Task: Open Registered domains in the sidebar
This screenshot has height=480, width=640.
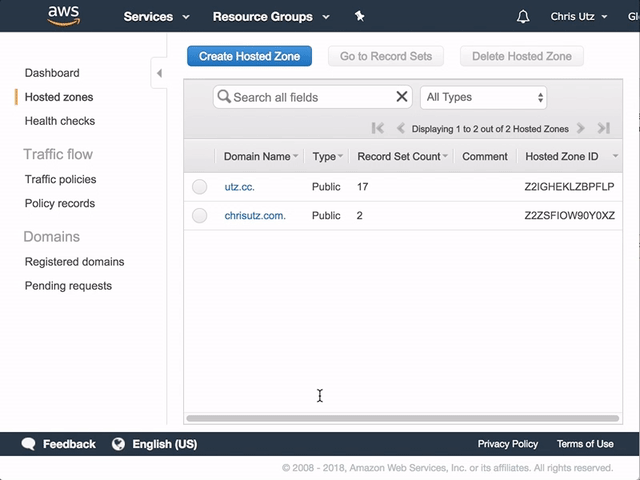Action: coord(74,262)
